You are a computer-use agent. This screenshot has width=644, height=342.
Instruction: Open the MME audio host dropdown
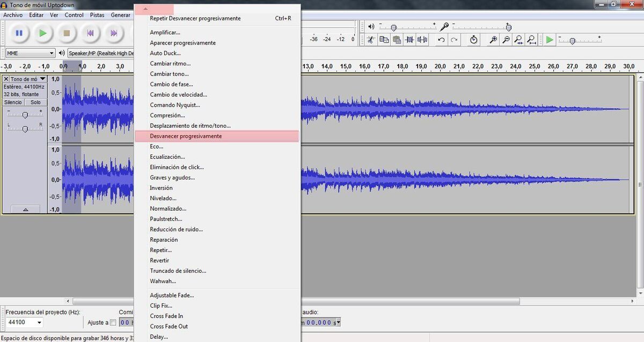[x=30, y=53]
